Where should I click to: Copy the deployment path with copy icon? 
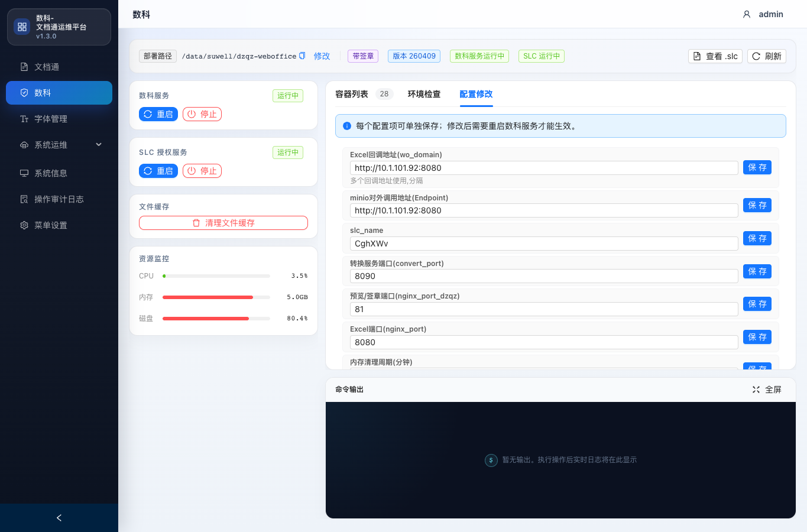(302, 56)
